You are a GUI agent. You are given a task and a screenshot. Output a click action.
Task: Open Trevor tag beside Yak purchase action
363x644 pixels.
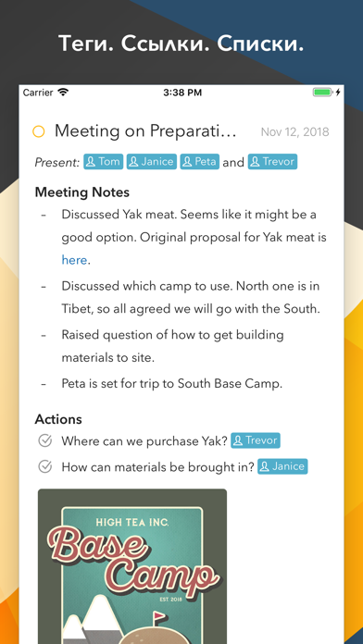(x=256, y=440)
